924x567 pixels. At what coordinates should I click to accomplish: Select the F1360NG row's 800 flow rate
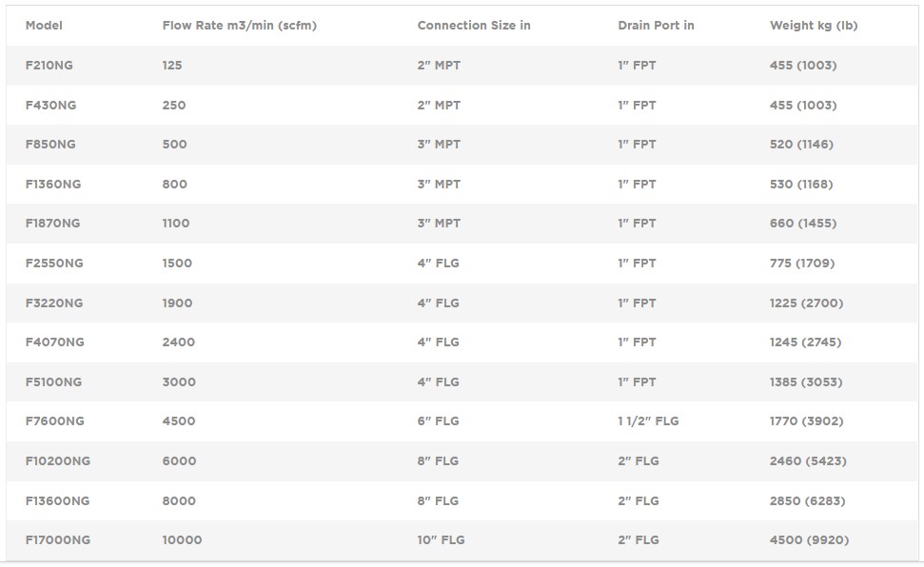(175, 185)
